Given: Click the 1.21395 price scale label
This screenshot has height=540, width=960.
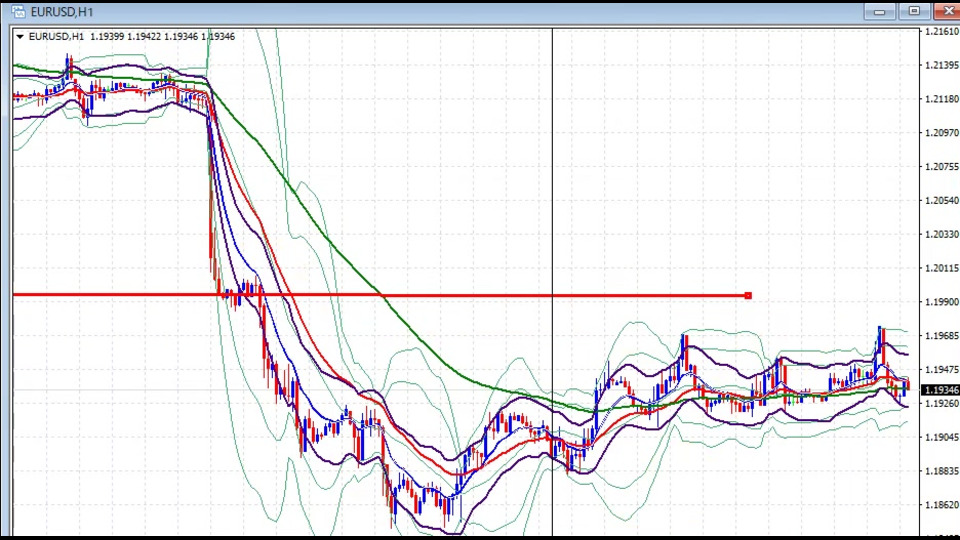Looking at the screenshot, I should coord(942,65).
